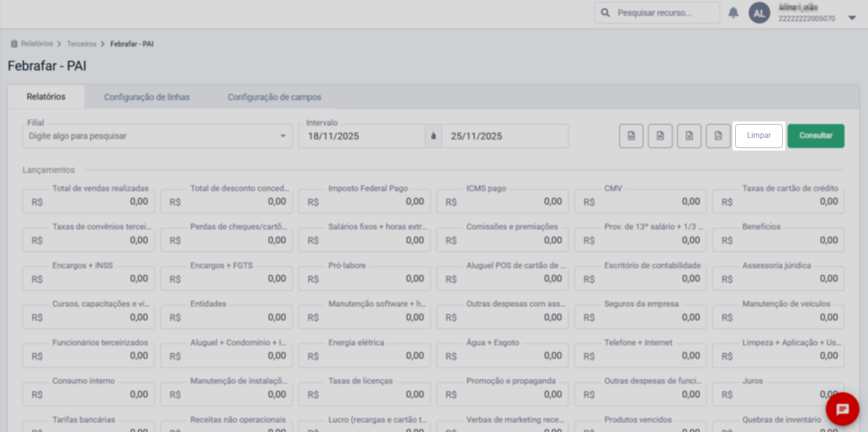The height and width of the screenshot is (432, 868).
Task: Click the CMV value field
Action: point(640,202)
